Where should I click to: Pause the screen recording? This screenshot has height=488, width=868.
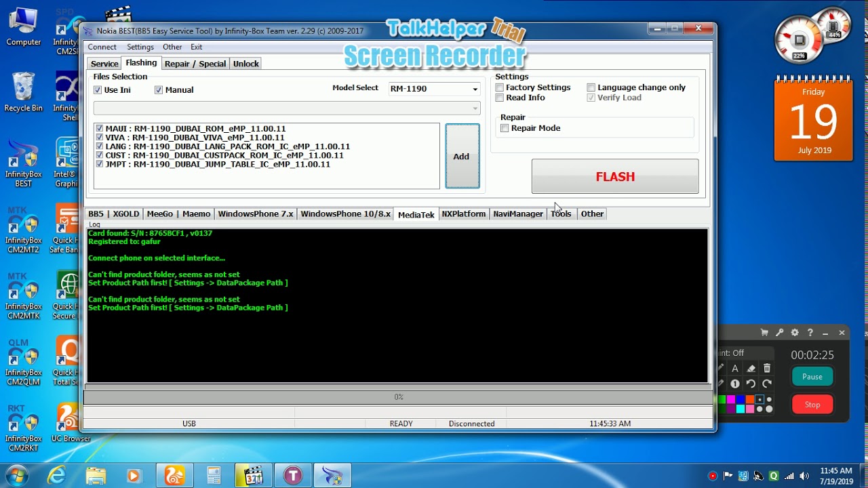pyautogui.click(x=812, y=377)
